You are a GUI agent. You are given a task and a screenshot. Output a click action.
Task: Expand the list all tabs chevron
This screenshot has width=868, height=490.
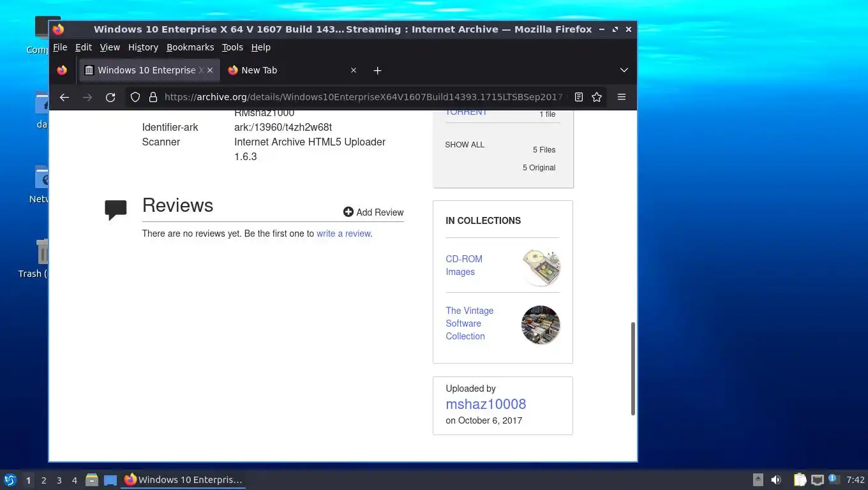[x=624, y=70]
